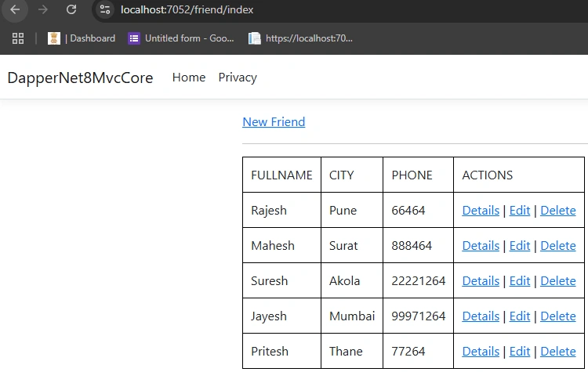View Details for Rajesh
Viewport: 588px width, 372px height.
(x=481, y=211)
